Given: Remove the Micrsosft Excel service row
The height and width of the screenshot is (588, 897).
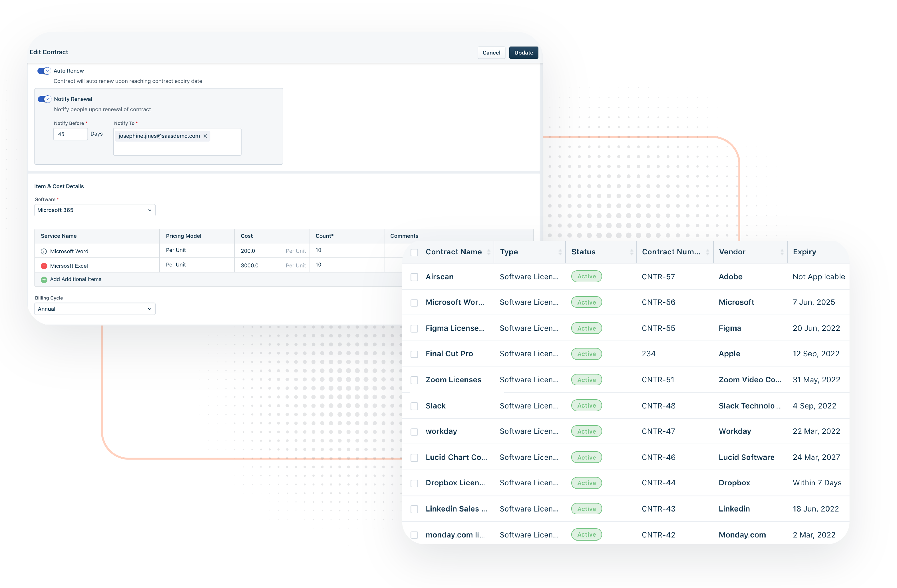Looking at the screenshot, I should tap(44, 265).
